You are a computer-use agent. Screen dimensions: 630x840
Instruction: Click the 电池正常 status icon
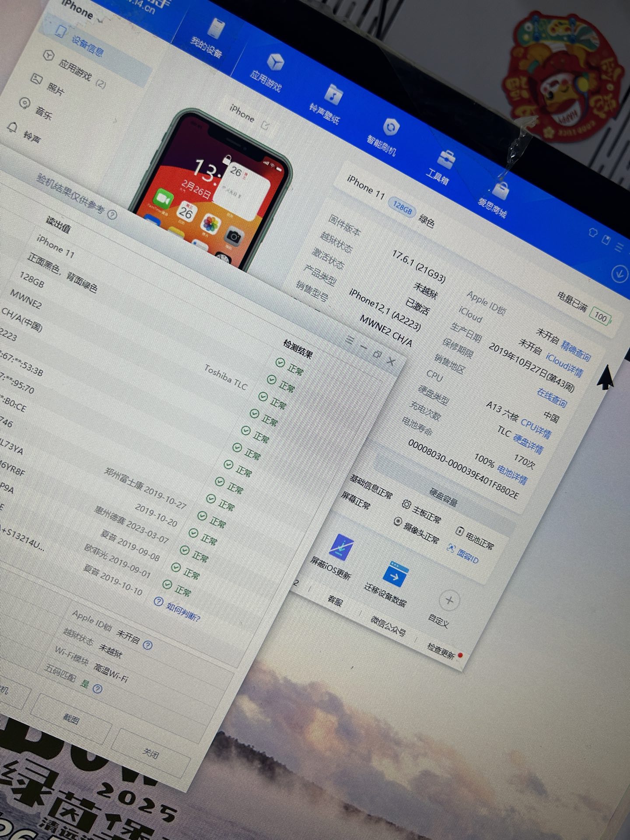[459, 531]
